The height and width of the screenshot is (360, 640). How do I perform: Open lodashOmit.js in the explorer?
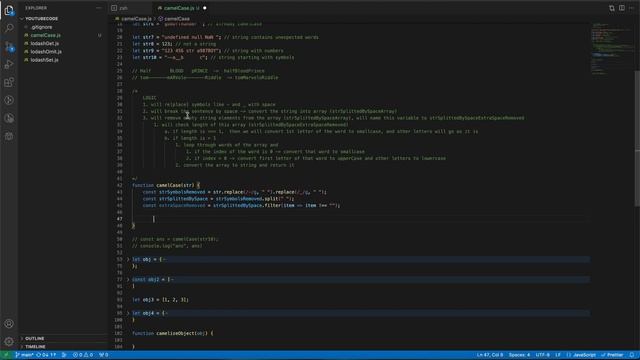(46, 51)
